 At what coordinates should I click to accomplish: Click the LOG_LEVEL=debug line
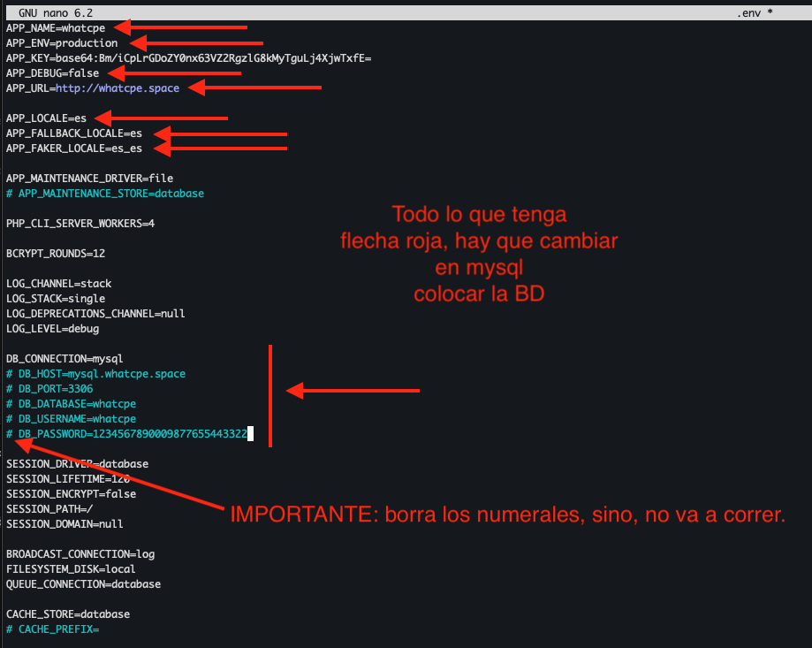tap(52, 329)
